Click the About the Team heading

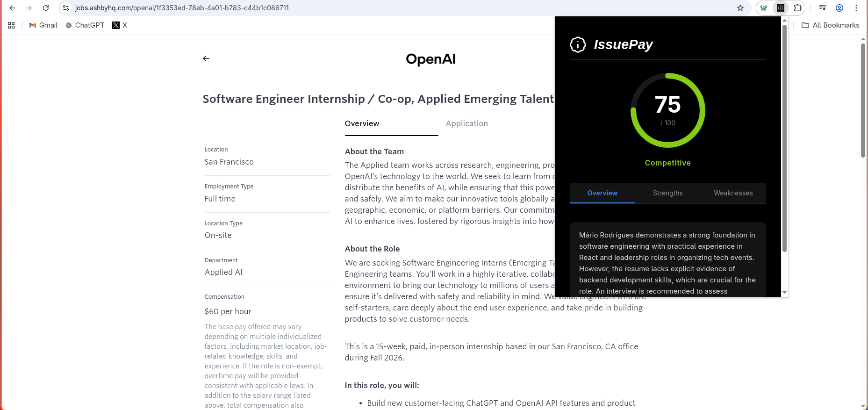point(374,151)
